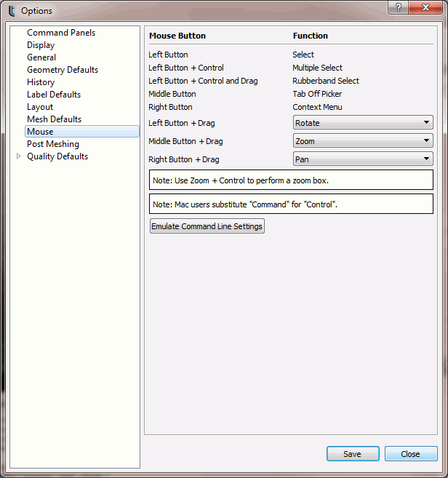The image size is (448, 478).
Task: Select Mesh Defaults in the tree
Action: click(55, 119)
